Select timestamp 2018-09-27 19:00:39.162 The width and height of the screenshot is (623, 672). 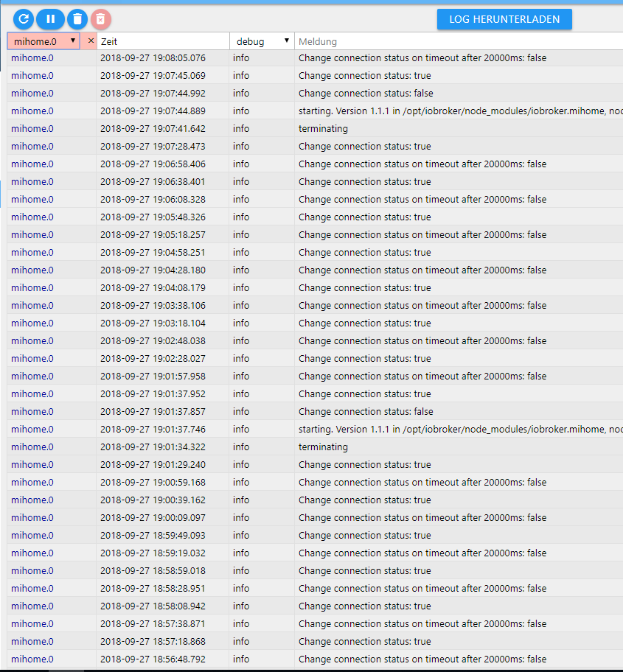tap(153, 500)
